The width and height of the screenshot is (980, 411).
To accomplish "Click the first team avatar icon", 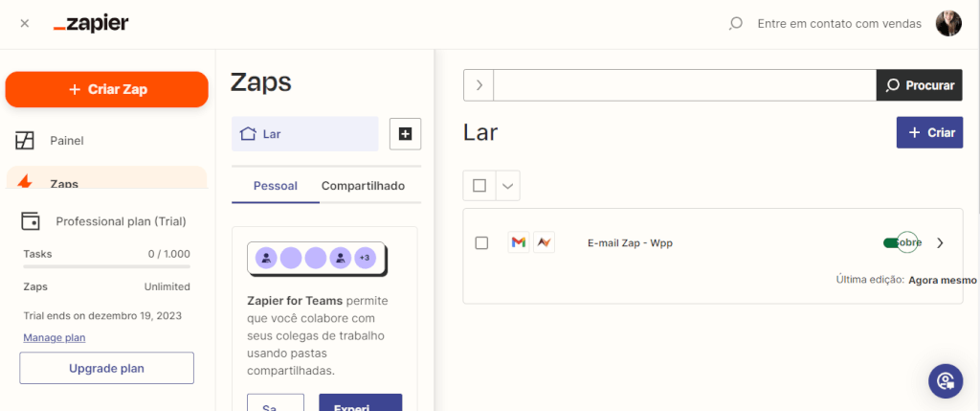I will (266, 258).
